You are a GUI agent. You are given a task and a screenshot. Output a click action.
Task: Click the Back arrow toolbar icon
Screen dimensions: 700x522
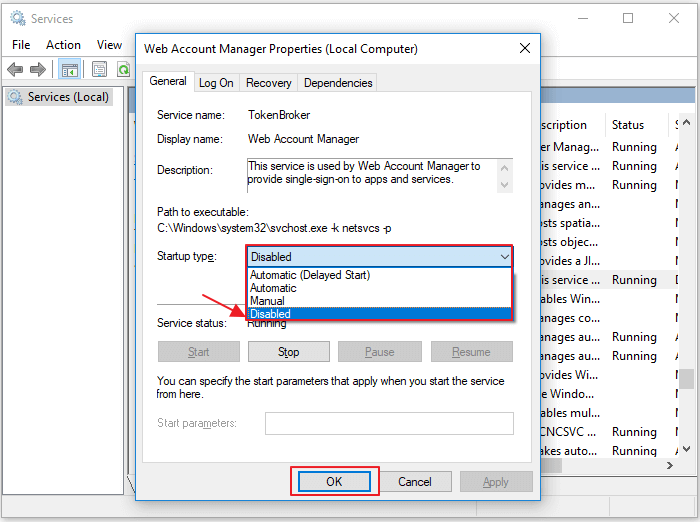click(15, 69)
